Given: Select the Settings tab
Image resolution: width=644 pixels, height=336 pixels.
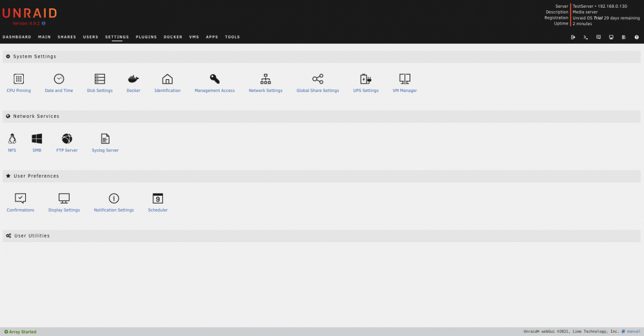Looking at the screenshot, I should 117,37.
